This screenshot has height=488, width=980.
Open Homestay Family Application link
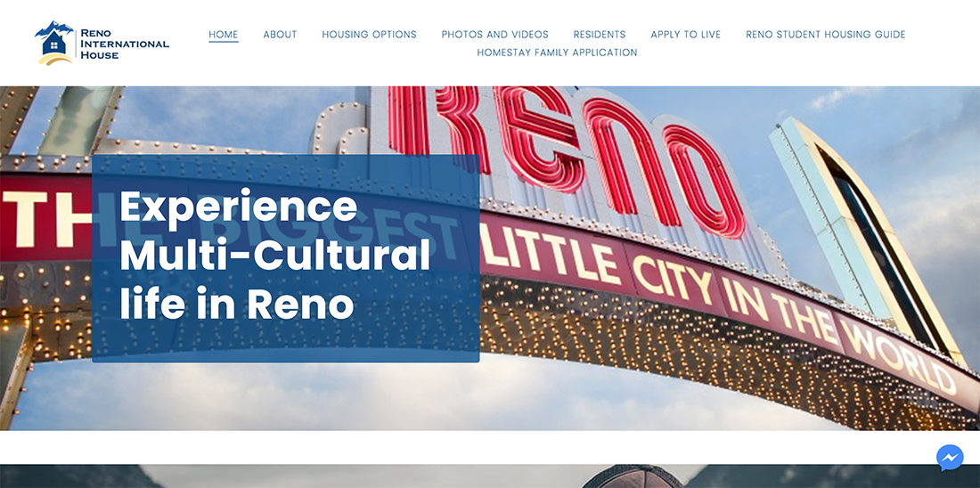[x=557, y=53]
